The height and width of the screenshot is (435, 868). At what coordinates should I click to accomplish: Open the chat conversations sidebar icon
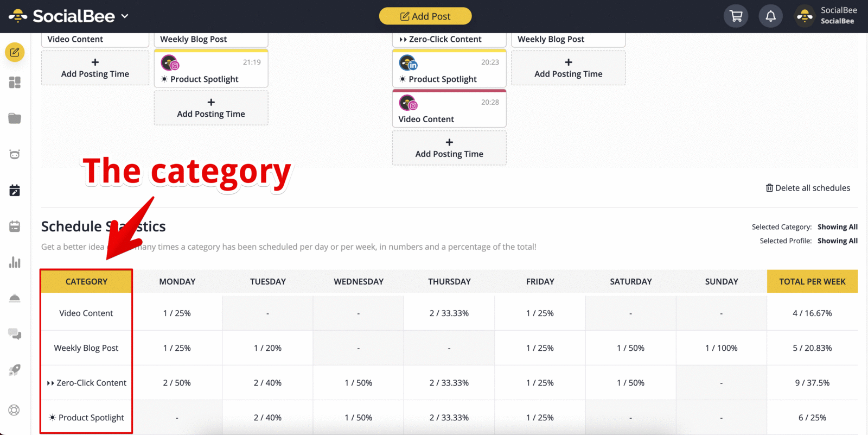point(15,334)
